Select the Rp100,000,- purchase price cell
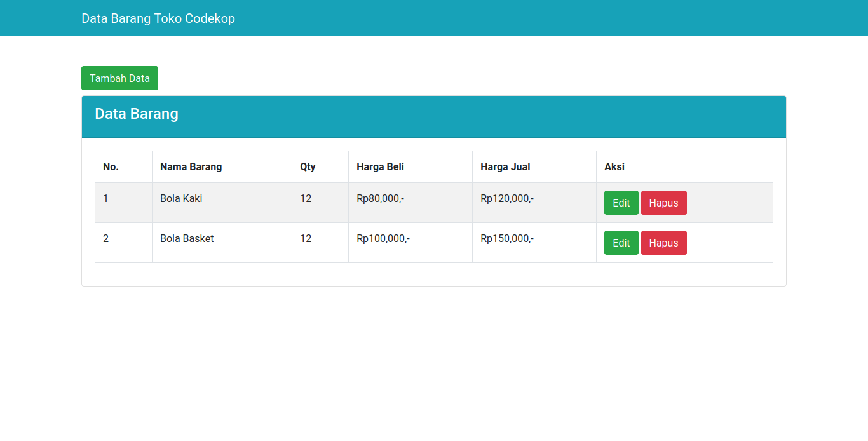This screenshot has height=441, width=868. (383, 238)
